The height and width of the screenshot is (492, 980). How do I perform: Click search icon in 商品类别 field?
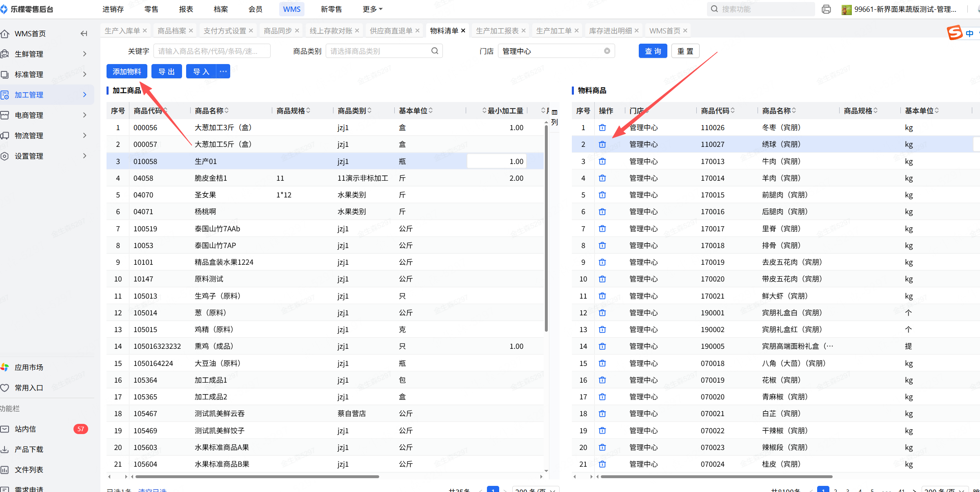435,51
